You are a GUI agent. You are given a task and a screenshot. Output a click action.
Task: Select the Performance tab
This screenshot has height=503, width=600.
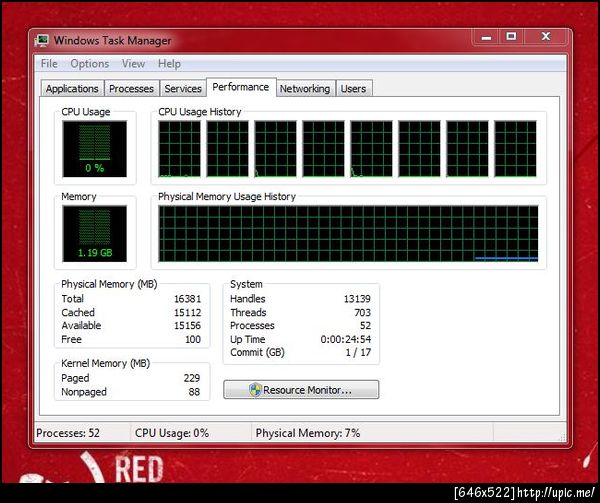tap(241, 87)
